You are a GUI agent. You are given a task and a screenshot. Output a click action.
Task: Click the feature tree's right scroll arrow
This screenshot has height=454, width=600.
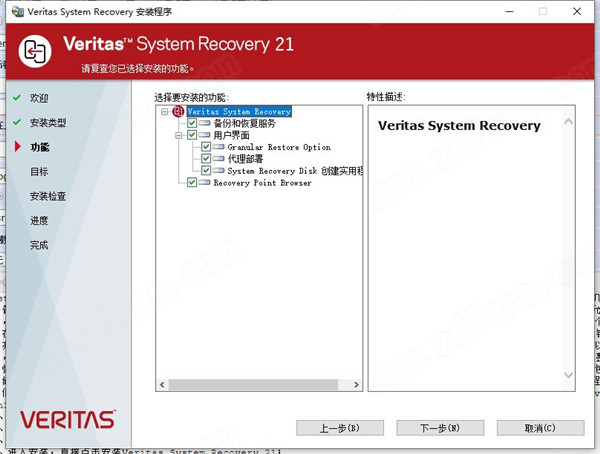pyautogui.click(x=356, y=384)
